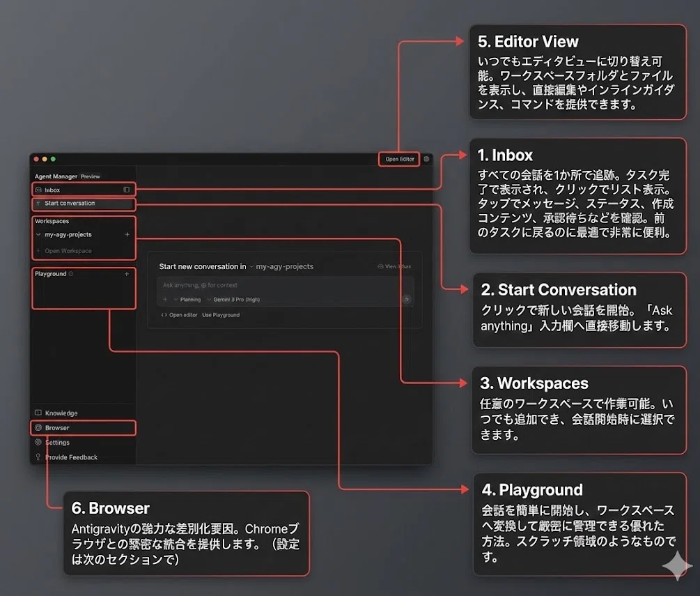The image size is (700, 596).
Task: Click the Provide Feedback lightbulb icon
Action: (38, 457)
